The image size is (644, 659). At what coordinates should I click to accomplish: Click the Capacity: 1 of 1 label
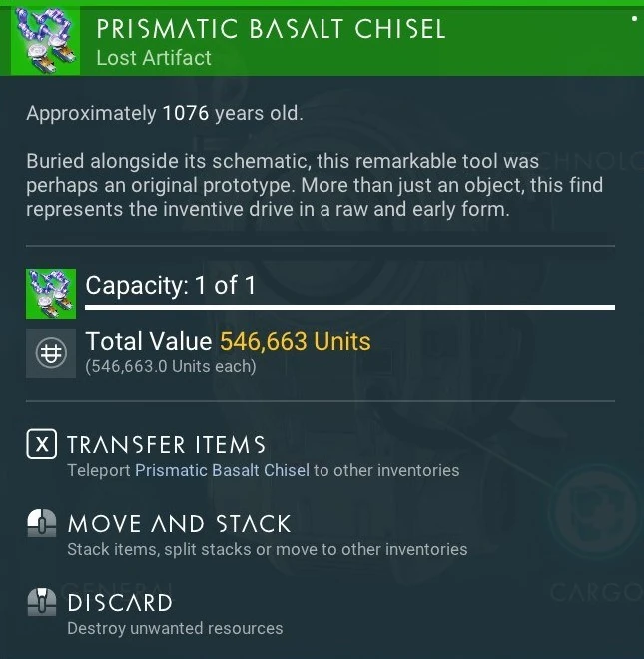tap(171, 286)
